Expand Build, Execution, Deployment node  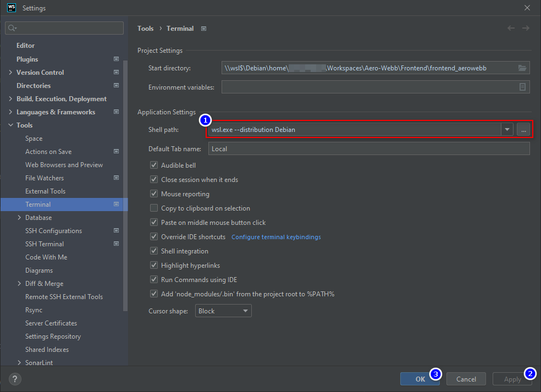coord(10,99)
